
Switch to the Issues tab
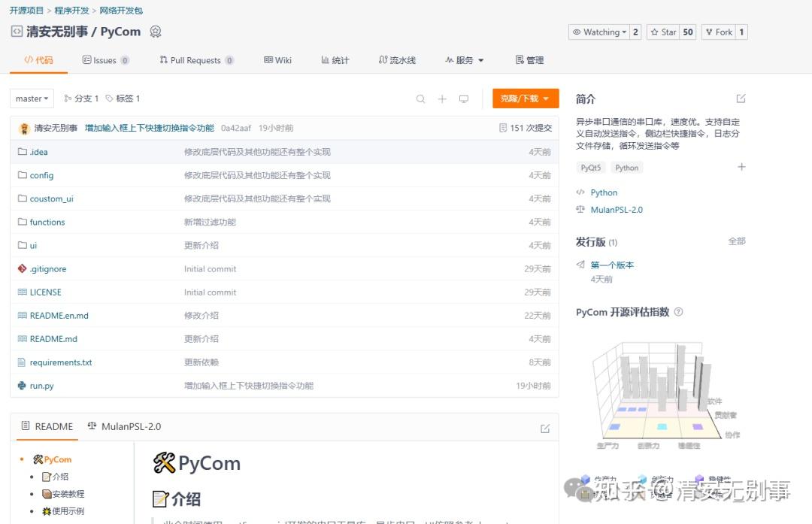(105, 60)
